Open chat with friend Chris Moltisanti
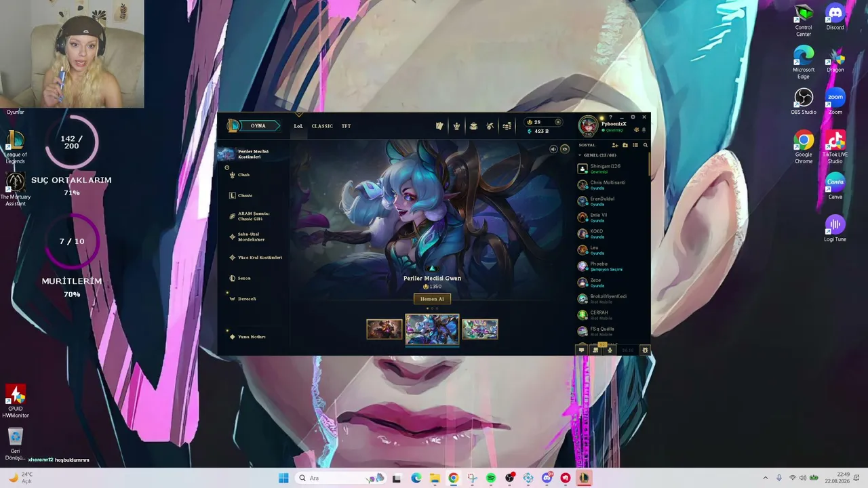The width and height of the screenshot is (868, 488). (x=613, y=184)
